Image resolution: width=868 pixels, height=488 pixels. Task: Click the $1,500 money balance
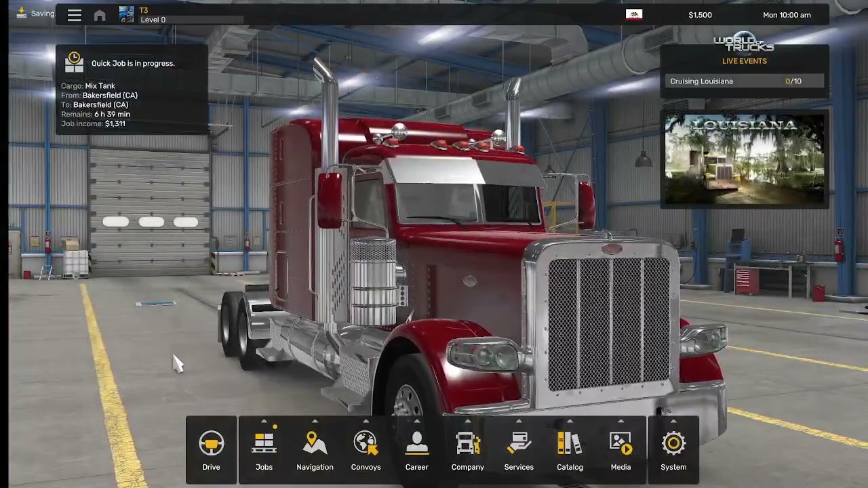700,15
